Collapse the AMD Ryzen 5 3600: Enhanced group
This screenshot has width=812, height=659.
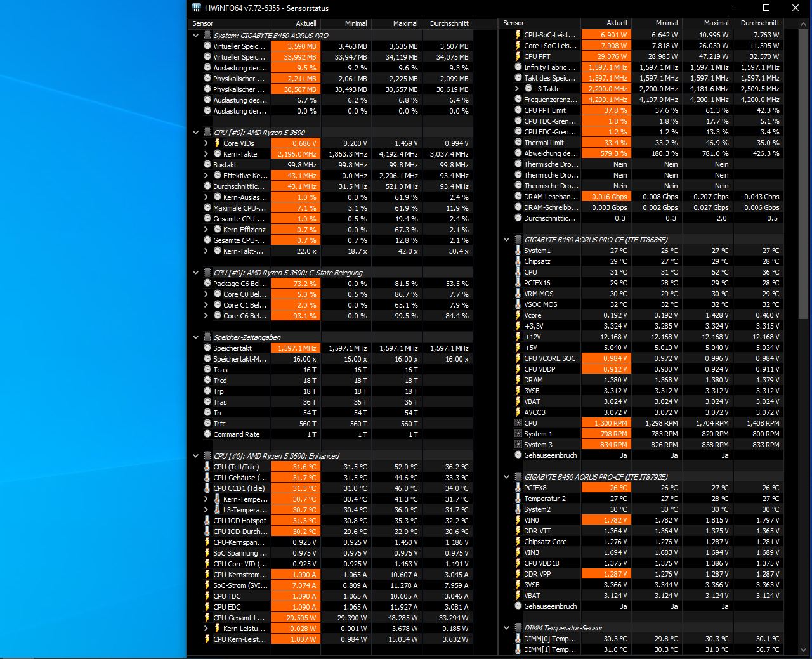pyautogui.click(x=195, y=456)
